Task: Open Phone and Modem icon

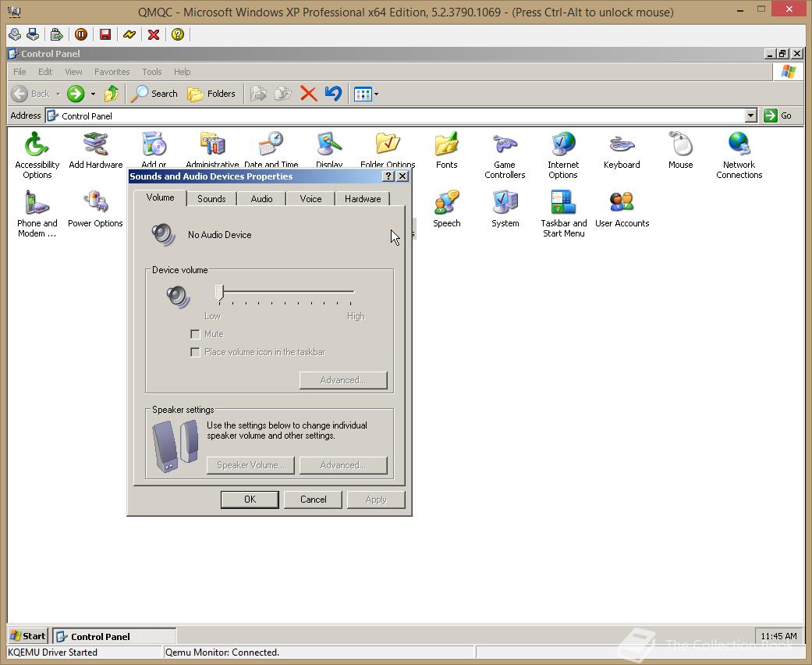Action: (37, 213)
